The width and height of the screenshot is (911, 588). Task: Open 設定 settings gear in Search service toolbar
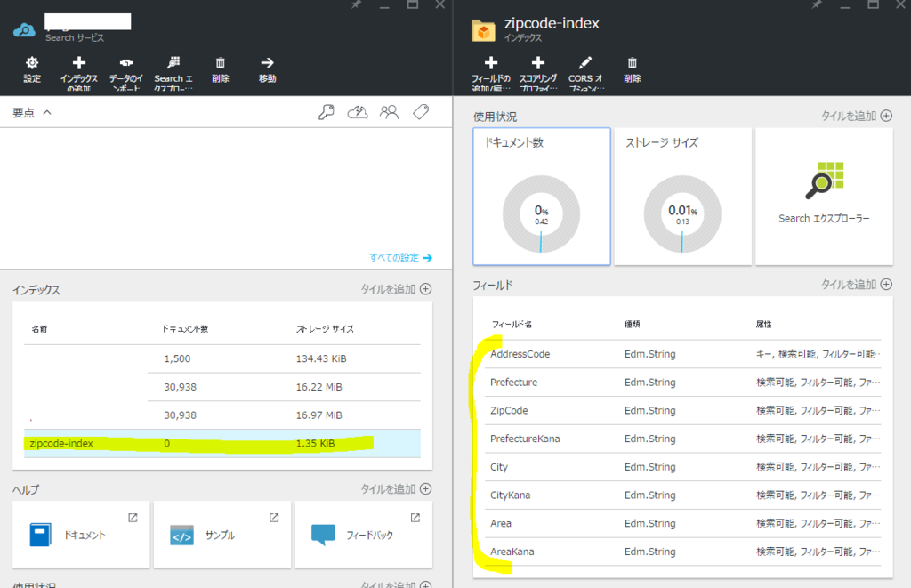pyautogui.click(x=32, y=63)
